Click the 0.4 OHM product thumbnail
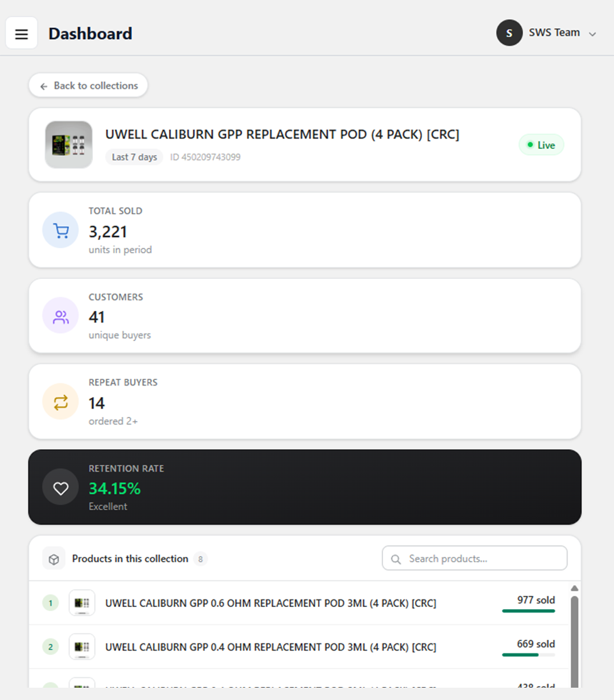The width and height of the screenshot is (614, 700). (82, 647)
